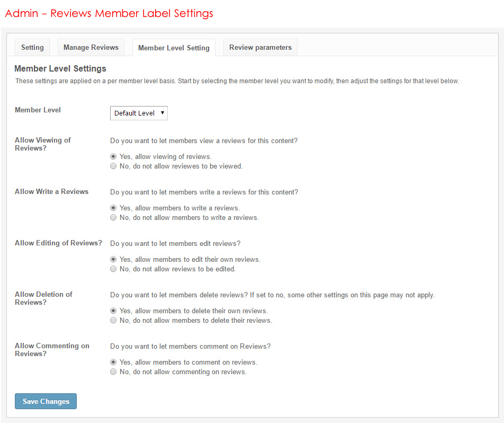Viewport: 504px width, 424px height.
Task: Click the Save Changes button
Action: (x=46, y=401)
